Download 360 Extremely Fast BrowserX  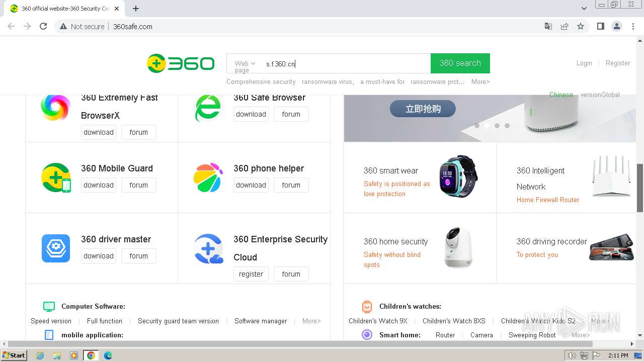[x=99, y=132]
